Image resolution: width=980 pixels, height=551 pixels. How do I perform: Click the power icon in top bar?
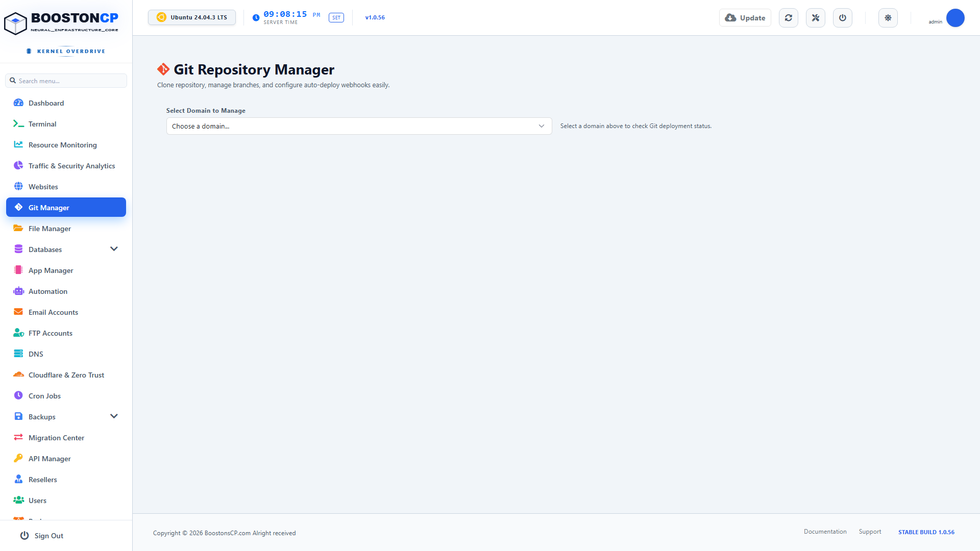click(843, 18)
